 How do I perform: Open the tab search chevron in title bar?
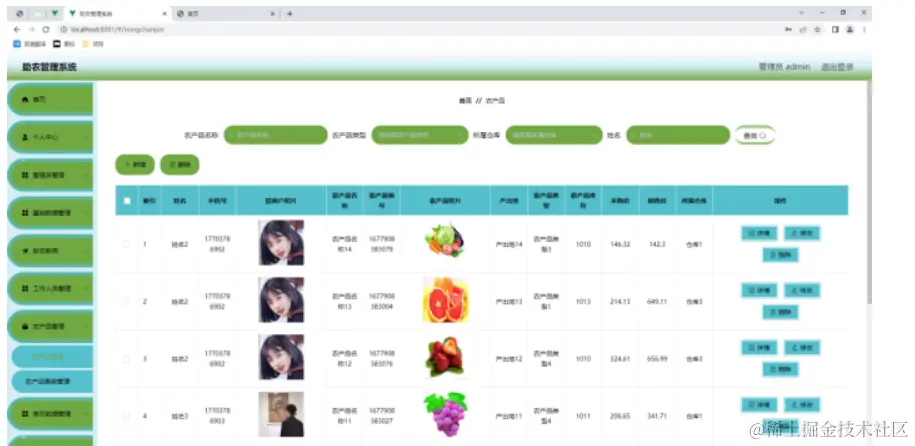[x=801, y=12]
